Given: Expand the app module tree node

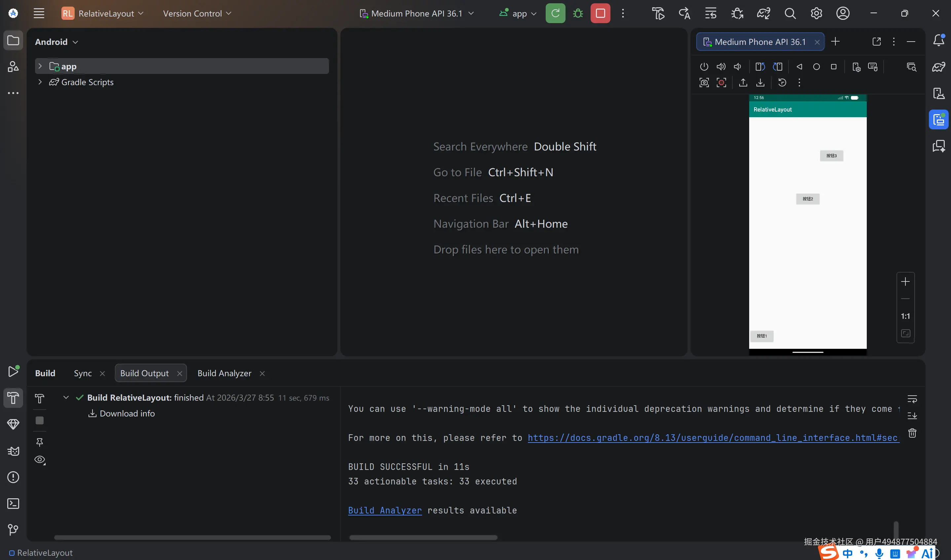Looking at the screenshot, I should [x=40, y=66].
